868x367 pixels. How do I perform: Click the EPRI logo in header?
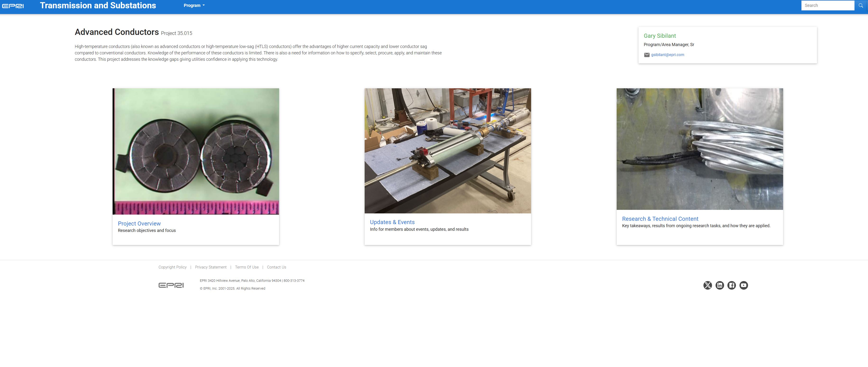13,6
